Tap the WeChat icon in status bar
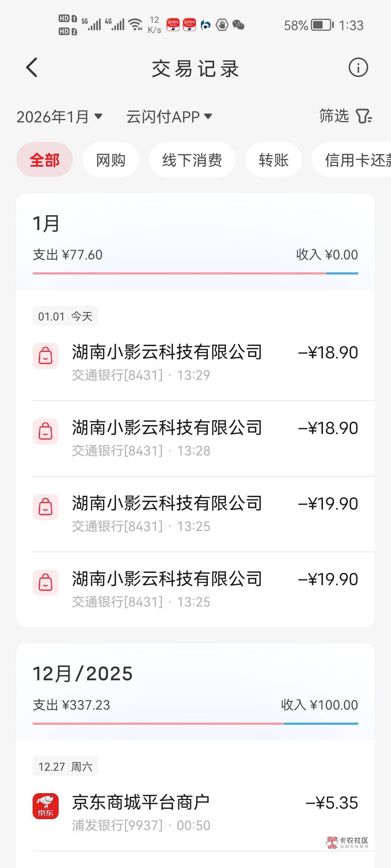Image resolution: width=391 pixels, height=868 pixels. pyautogui.click(x=238, y=25)
